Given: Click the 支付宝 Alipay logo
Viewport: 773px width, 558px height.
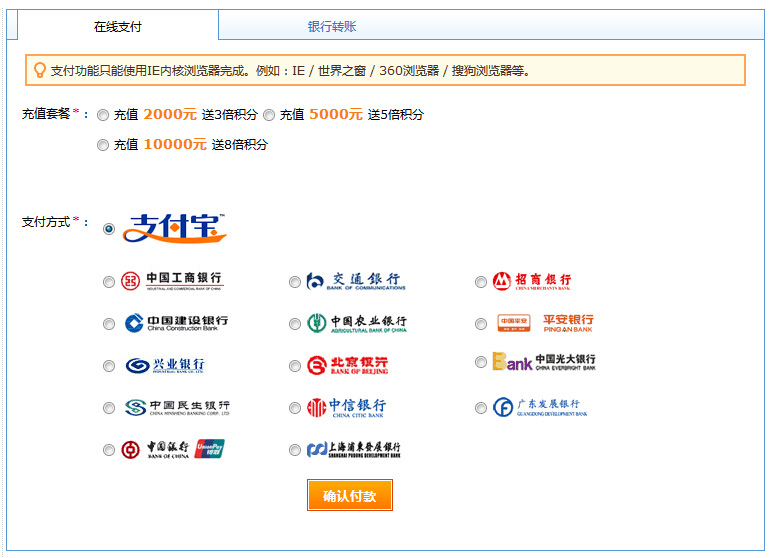Looking at the screenshot, I should tap(175, 228).
